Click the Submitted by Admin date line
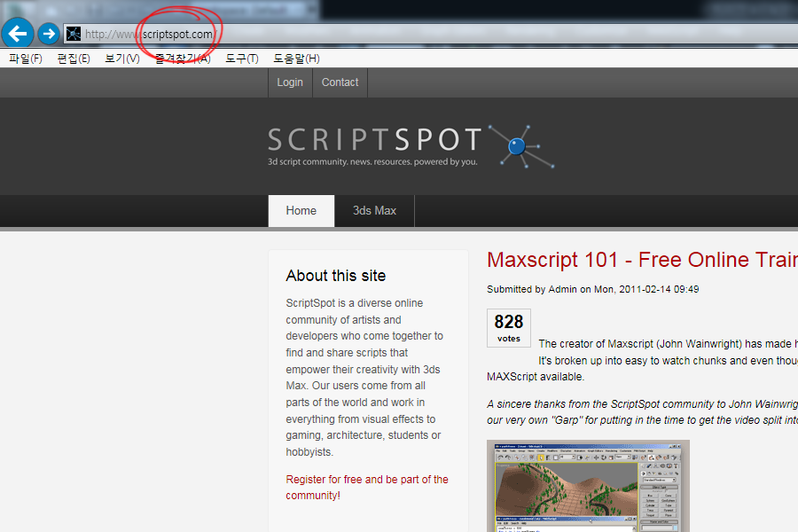 point(593,289)
